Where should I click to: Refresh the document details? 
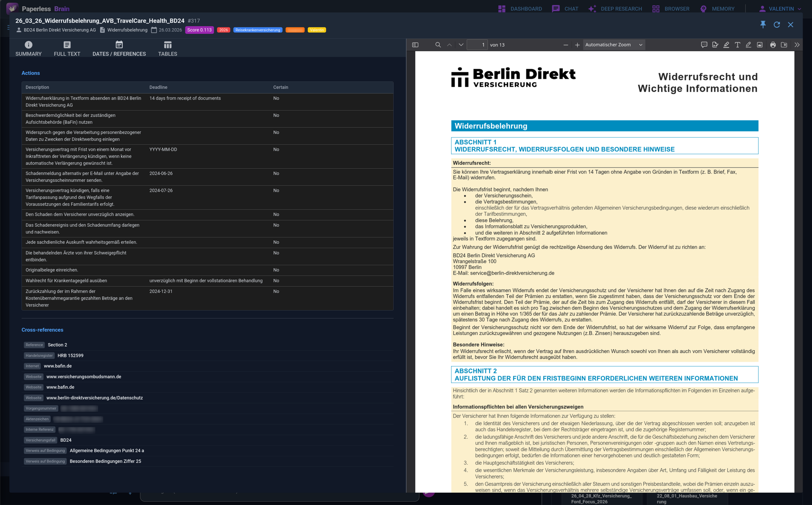tap(777, 24)
